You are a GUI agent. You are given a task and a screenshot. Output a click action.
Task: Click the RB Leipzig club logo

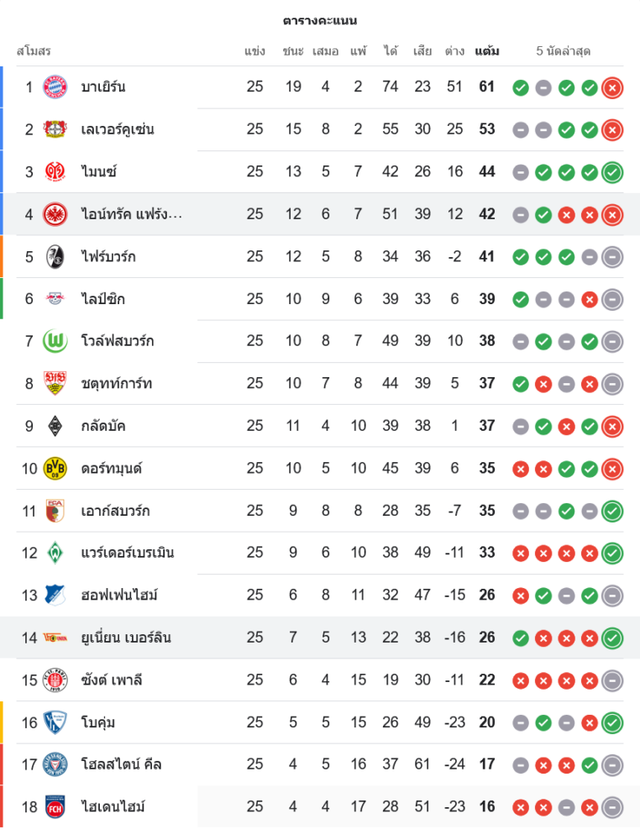(55, 299)
